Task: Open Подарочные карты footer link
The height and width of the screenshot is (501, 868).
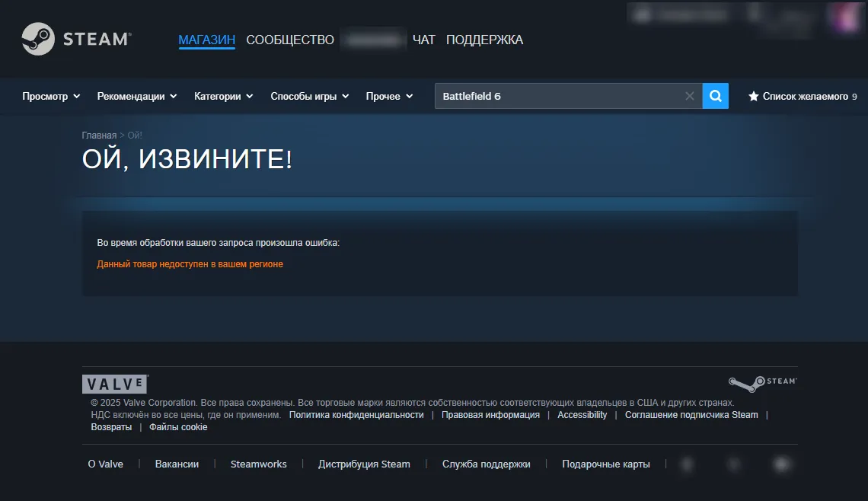Action: click(x=605, y=464)
